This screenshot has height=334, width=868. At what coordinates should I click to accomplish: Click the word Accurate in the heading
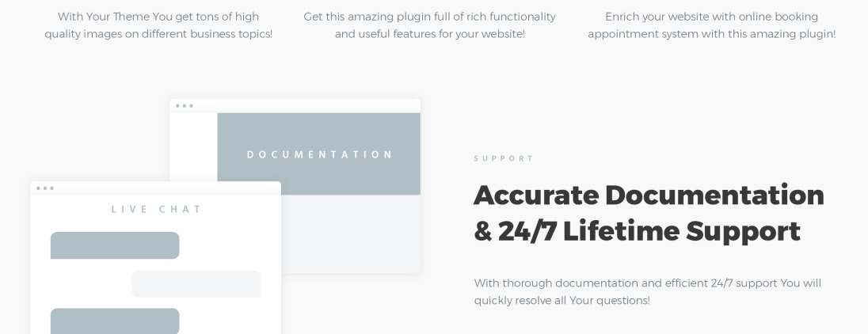point(536,195)
